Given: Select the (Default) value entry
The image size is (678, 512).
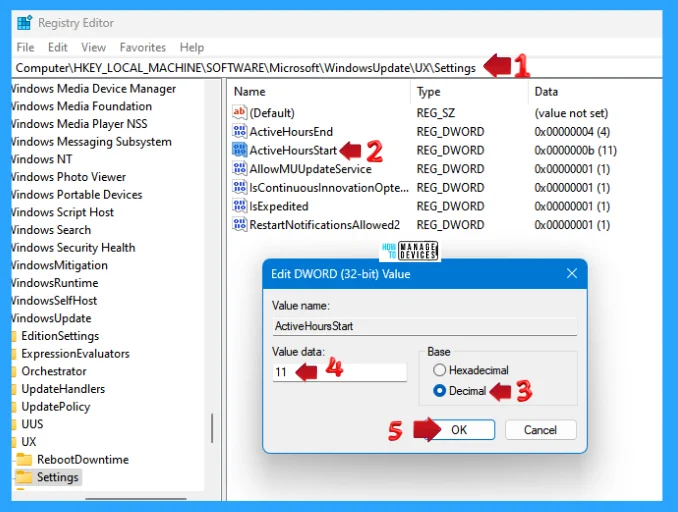Looking at the screenshot, I should [272, 113].
